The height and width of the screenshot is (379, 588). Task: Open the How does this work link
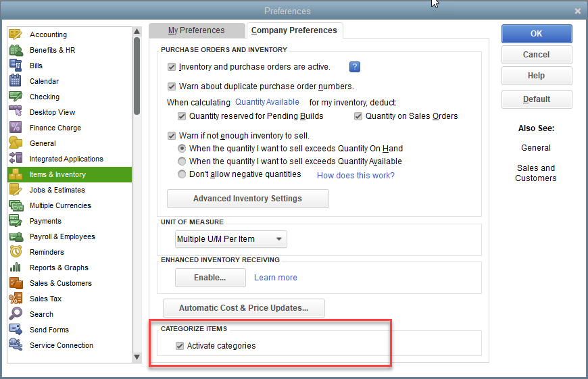coord(356,175)
